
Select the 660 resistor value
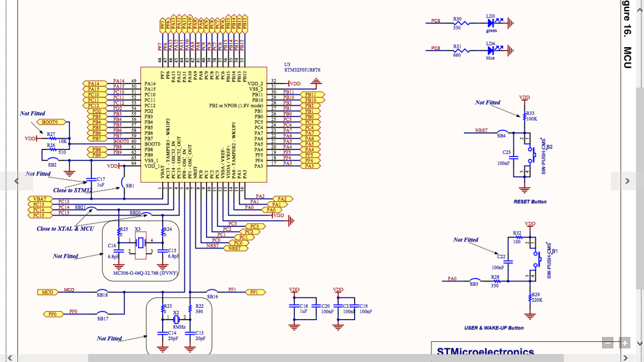[457, 55]
